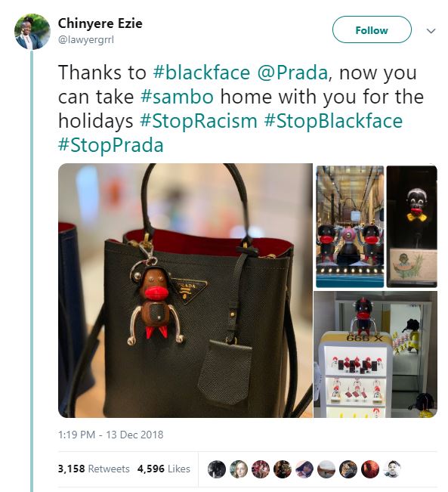
Task: Show the 3,158 Retweets list
Action: (x=94, y=469)
